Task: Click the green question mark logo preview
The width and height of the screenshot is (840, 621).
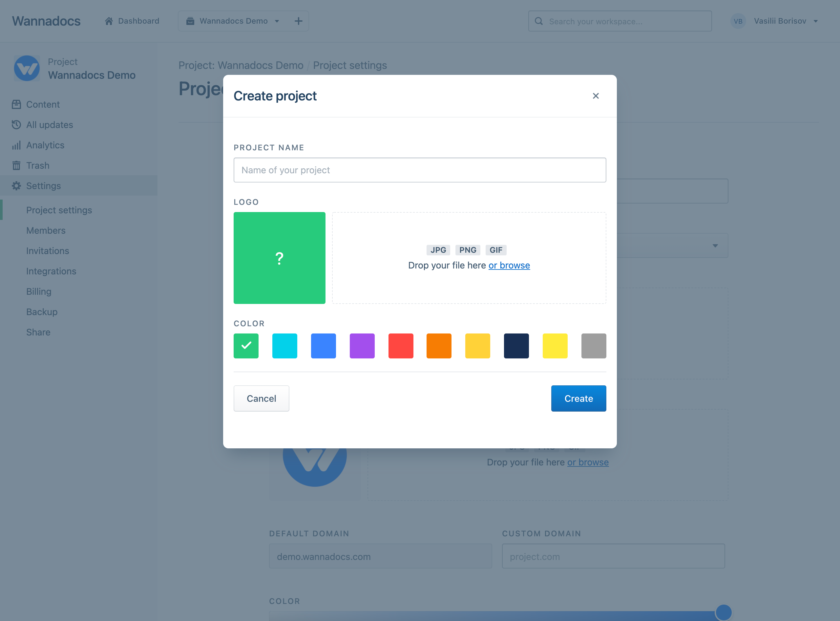Action: pyautogui.click(x=279, y=258)
